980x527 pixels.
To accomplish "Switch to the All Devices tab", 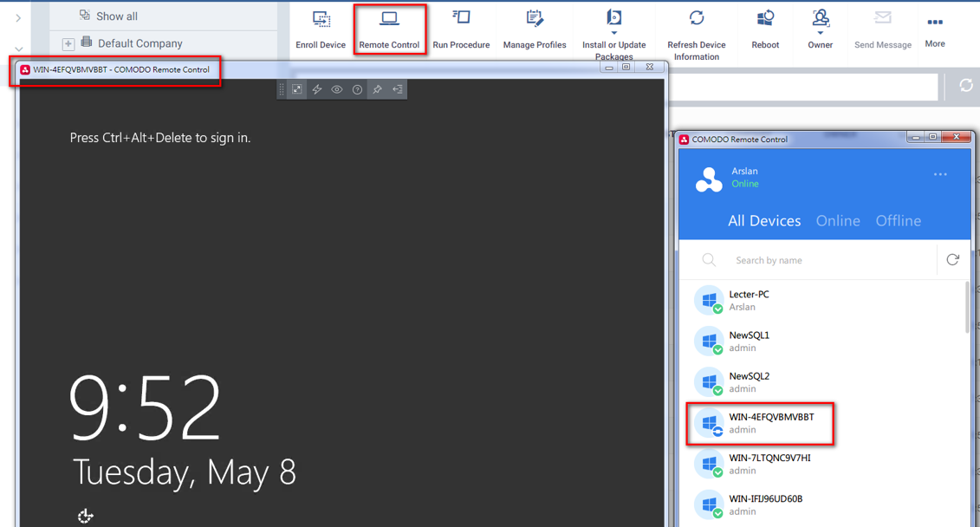I will tap(763, 221).
